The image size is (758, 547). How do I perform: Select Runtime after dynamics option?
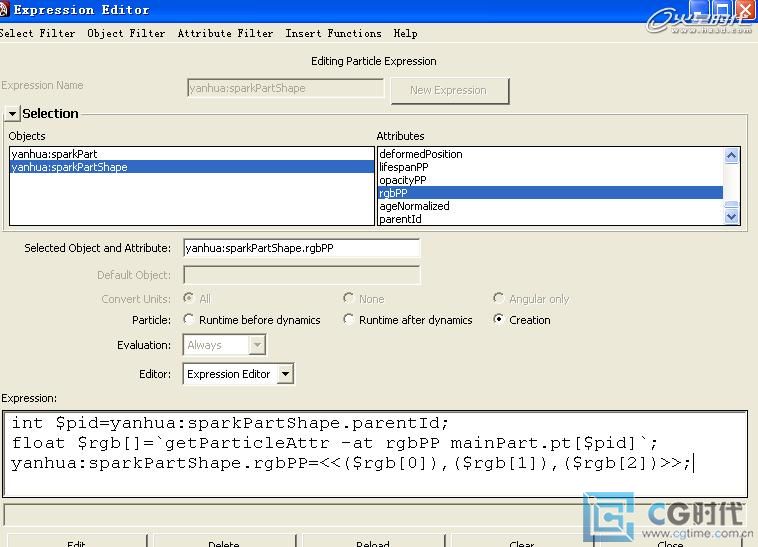[348, 319]
